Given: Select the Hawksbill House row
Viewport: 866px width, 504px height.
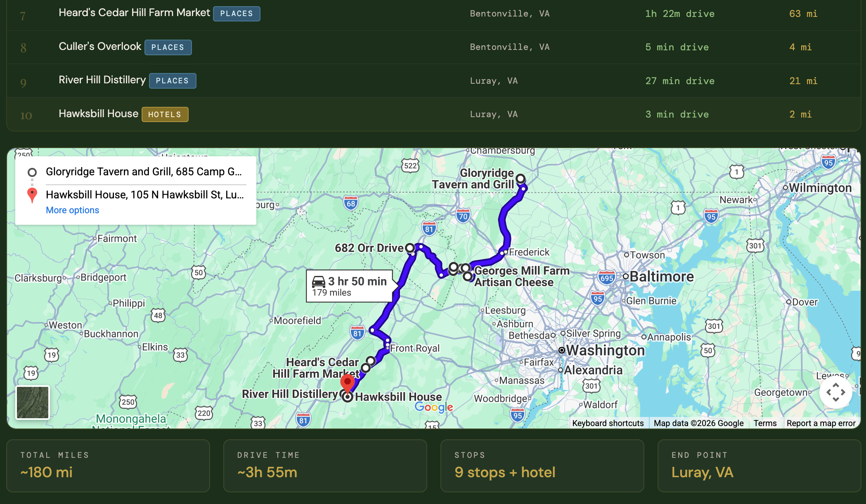Looking at the screenshot, I should pyautogui.click(x=433, y=114).
